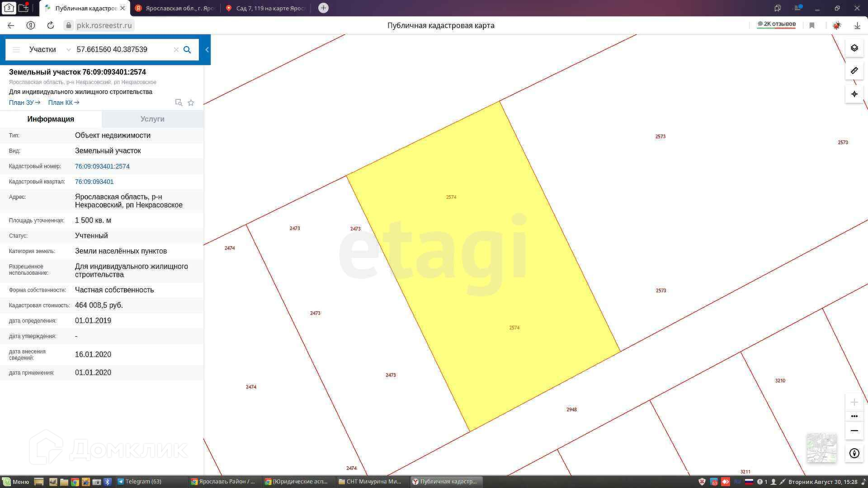Add parcel to favorites star
Viewport: 868px width, 488px height.
pos(191,103)
